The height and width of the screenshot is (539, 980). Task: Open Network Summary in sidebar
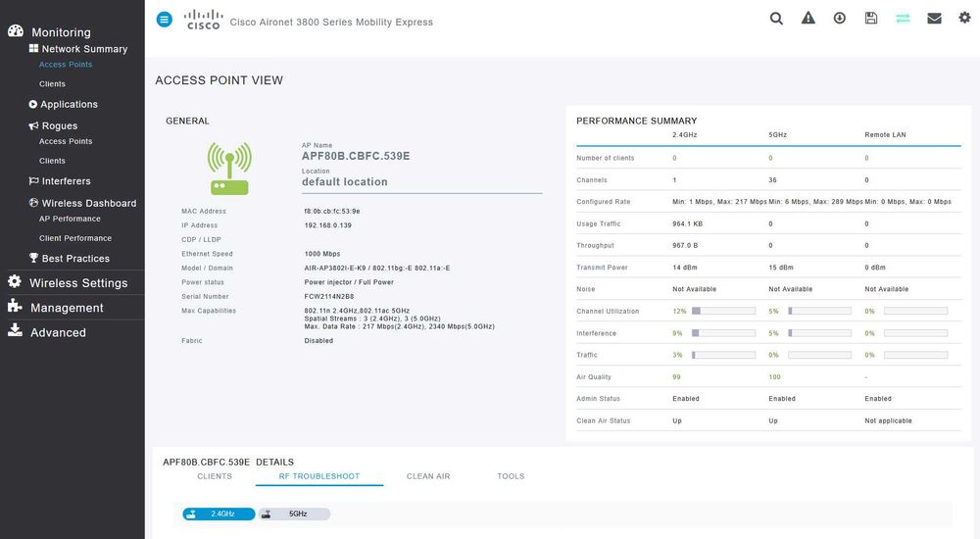click(84, 49)
